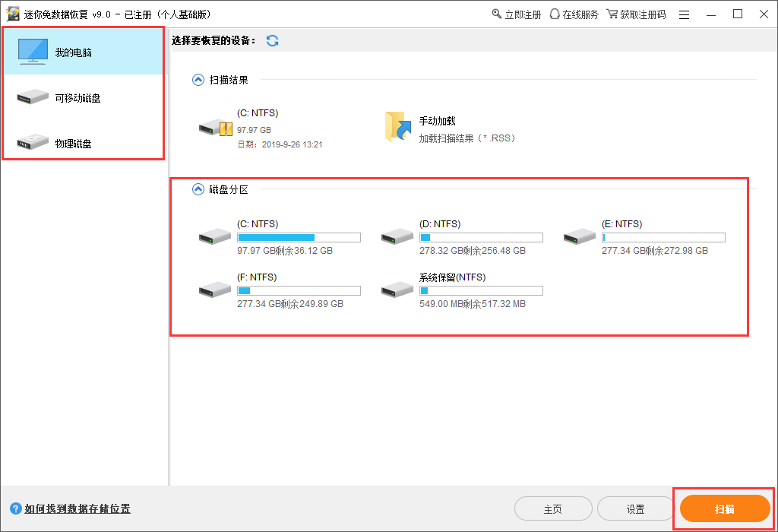Click the register key icon (立即注册)

[496, 14]
